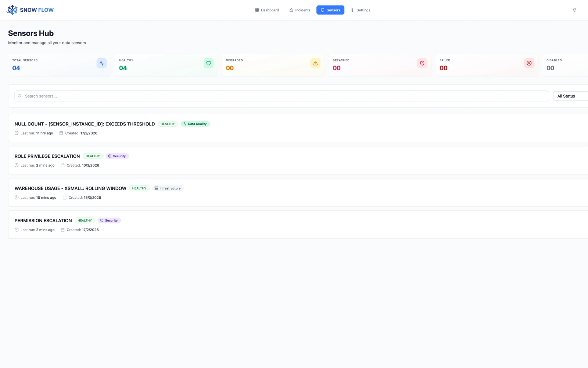The image size is (588, 368).
Task: Click the Breached shield icon
Action: (x=422, y=63)
